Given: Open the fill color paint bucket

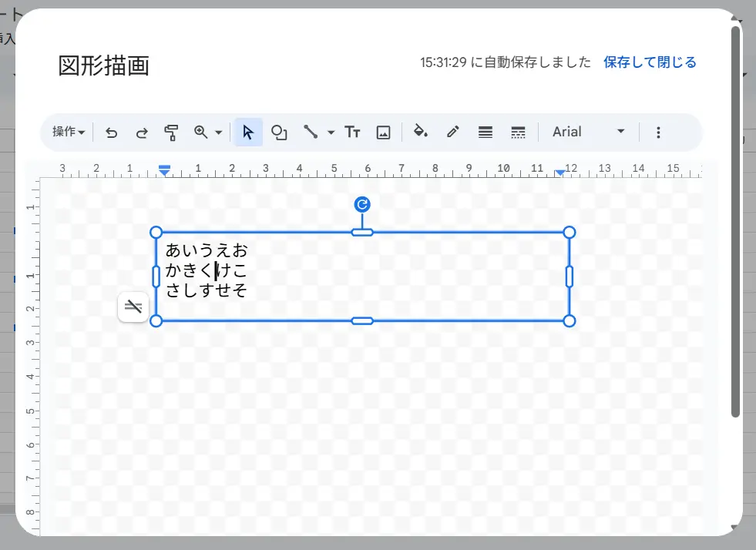Looking at the screenshot, I should (x=420, y=132).
